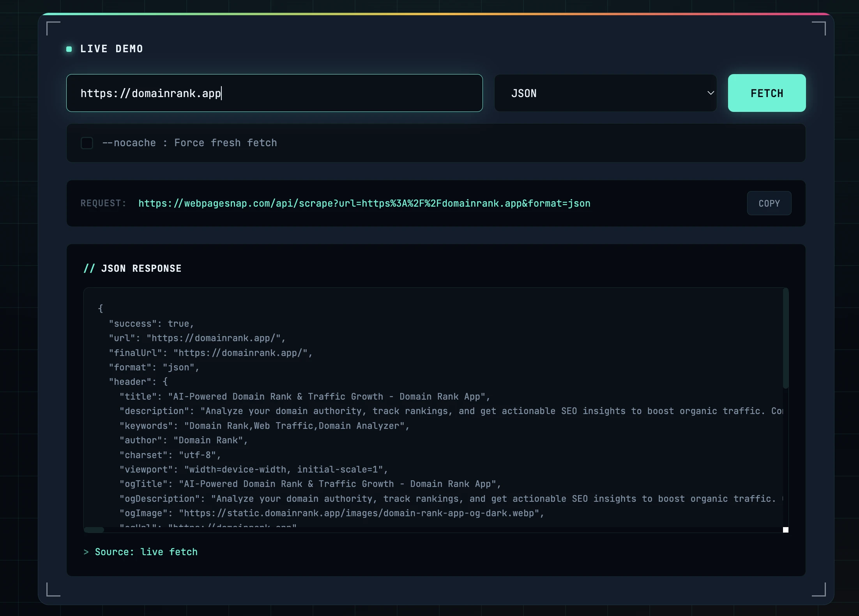The image size is (859, 616).
Task: Click the REQUEST: label
Action: click(103, 203)
